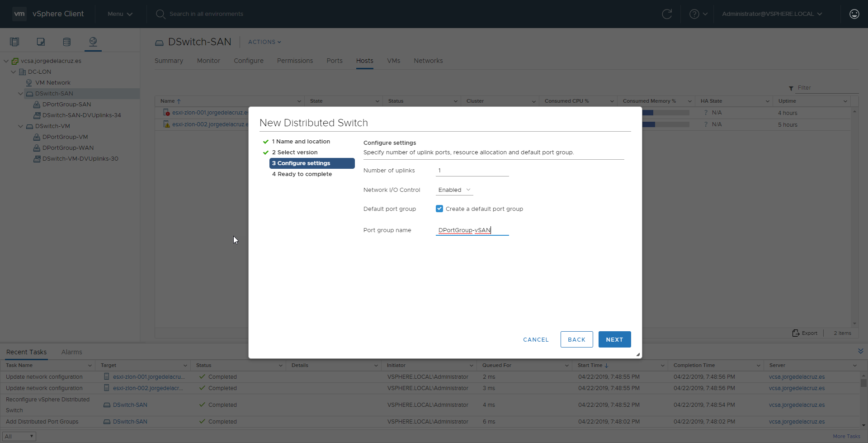Collapse the vcsa.jorgedelacruz.es tree node

tap(6, 61)
